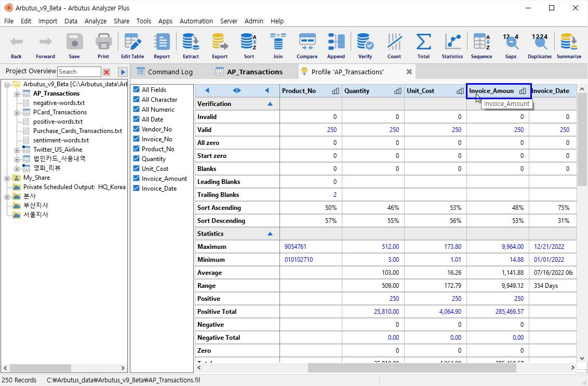588x386 pixels.
Task: Uncheck the All Fields checkbox
Action: pyautogui.click(x=137, y=90)
